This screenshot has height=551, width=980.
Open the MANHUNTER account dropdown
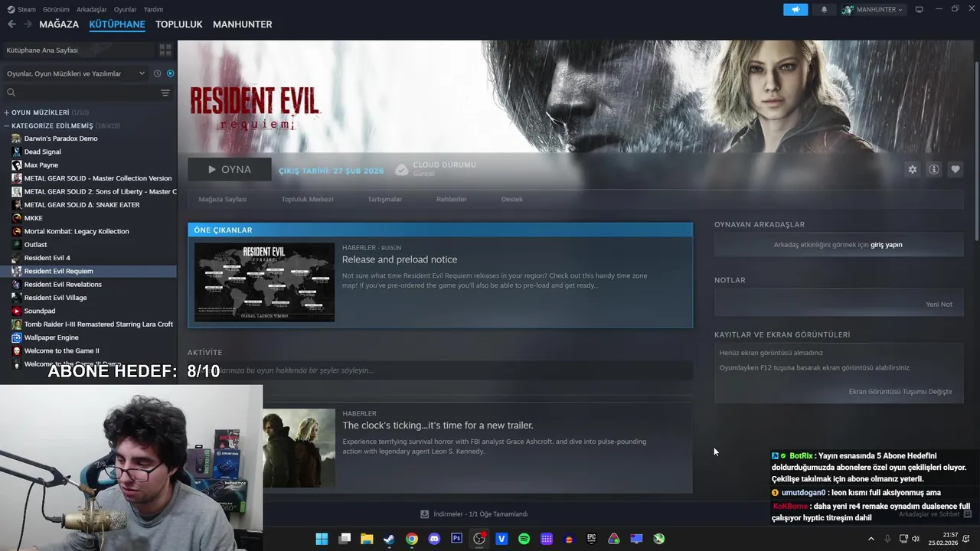tap(873, 9)
